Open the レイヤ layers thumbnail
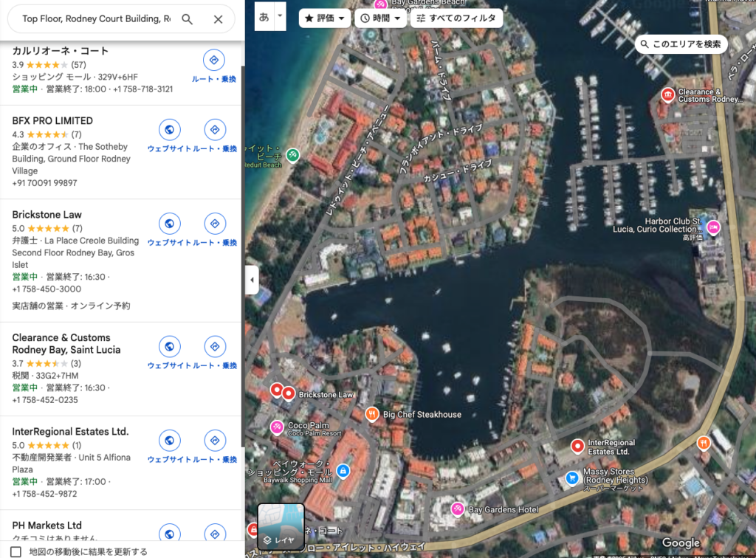 coord(281,527)
